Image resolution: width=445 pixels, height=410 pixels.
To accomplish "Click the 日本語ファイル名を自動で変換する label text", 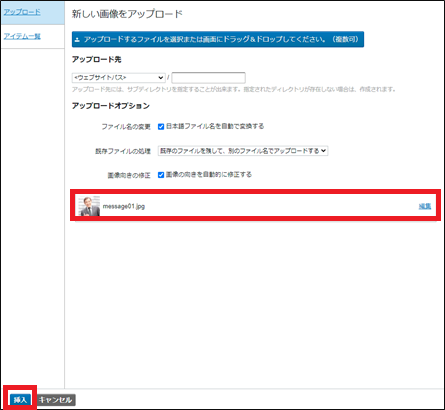I will (x=215, y=126).
